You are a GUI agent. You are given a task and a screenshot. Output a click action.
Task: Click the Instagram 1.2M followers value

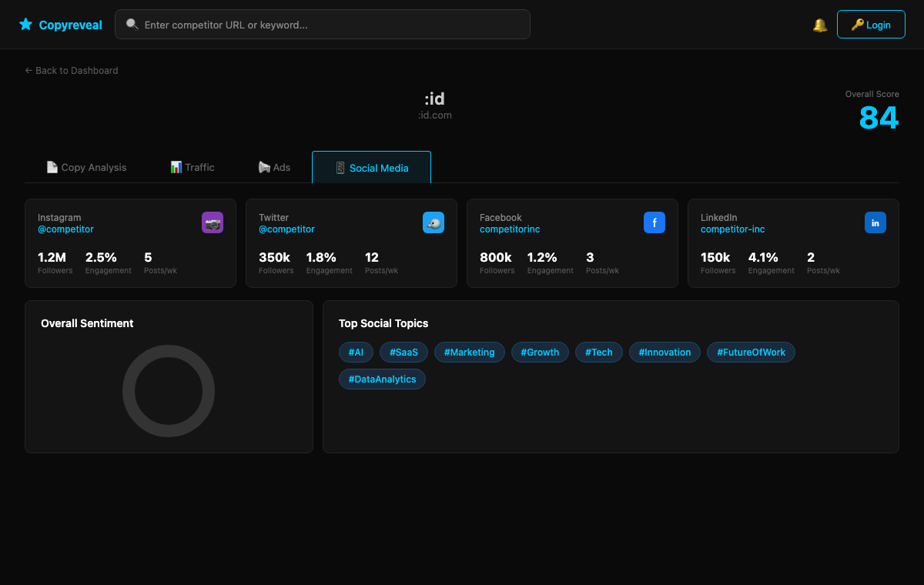[52, 257]
